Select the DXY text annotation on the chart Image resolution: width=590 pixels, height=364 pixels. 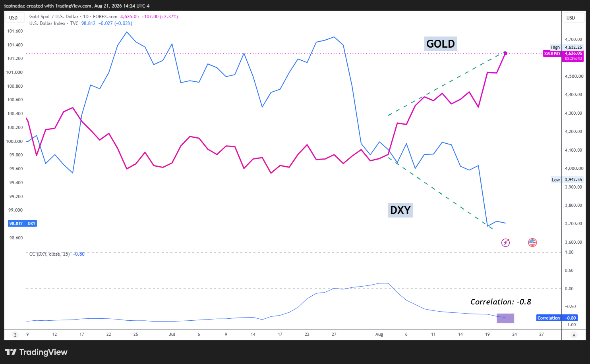tap(400, 210)
